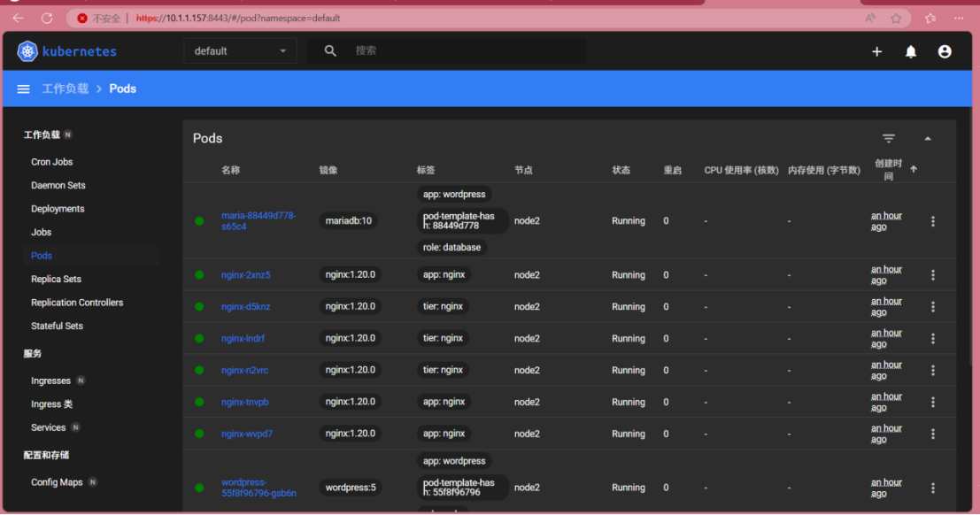The height and width of the screenshot is (515, 980).
Task: Sort by creation time arrow
Action: [x=914, y=169]
